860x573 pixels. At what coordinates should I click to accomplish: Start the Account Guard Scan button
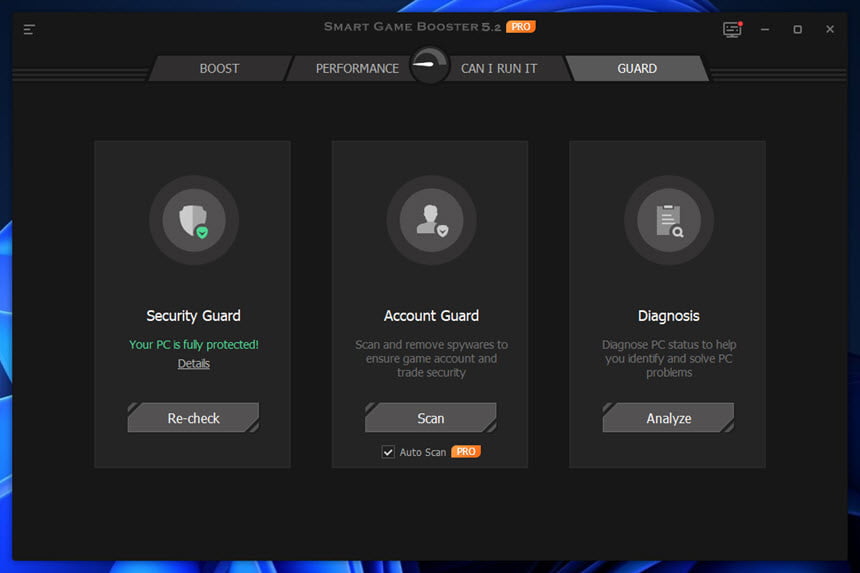click(x=431, y=418)
